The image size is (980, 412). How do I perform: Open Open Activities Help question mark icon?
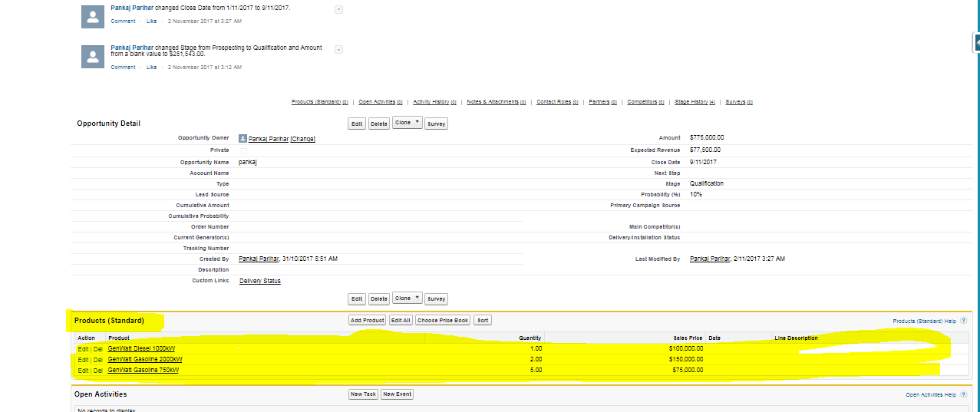pos(963,394)
